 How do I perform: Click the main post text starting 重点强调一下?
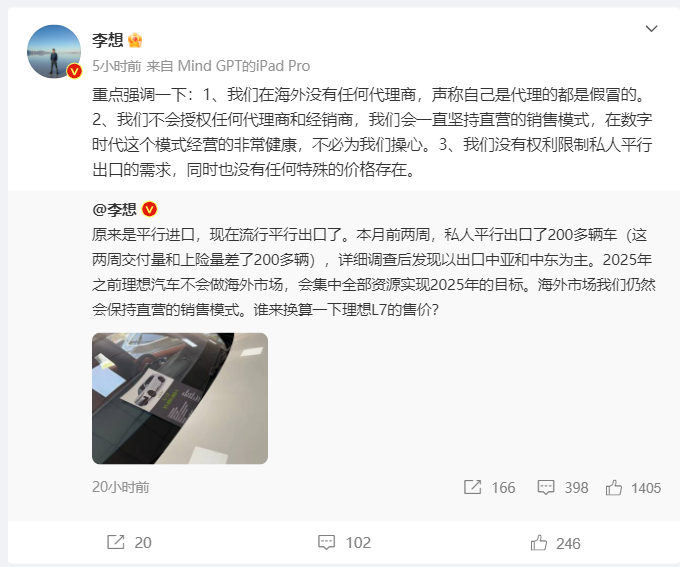pyautogui.click(x=373, y=132)
